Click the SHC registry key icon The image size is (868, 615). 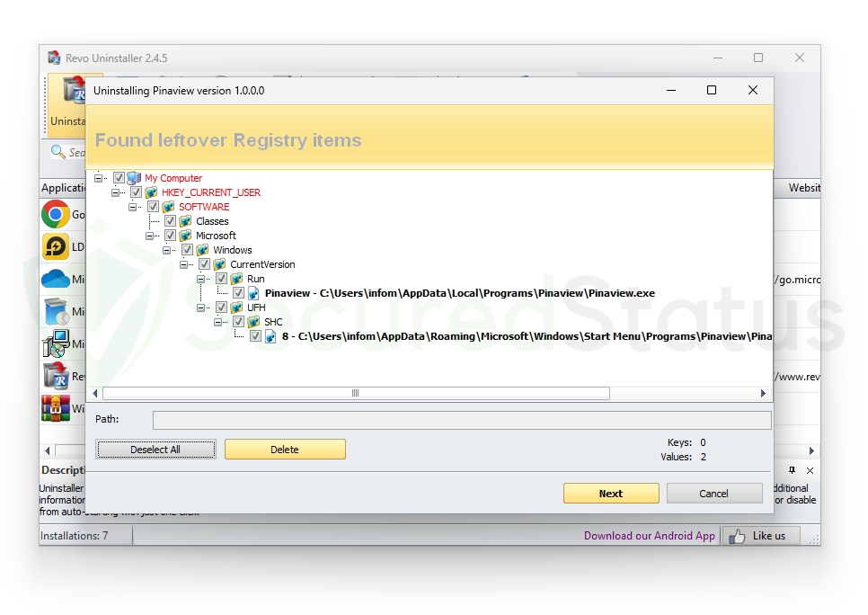(x=254, y=322)
